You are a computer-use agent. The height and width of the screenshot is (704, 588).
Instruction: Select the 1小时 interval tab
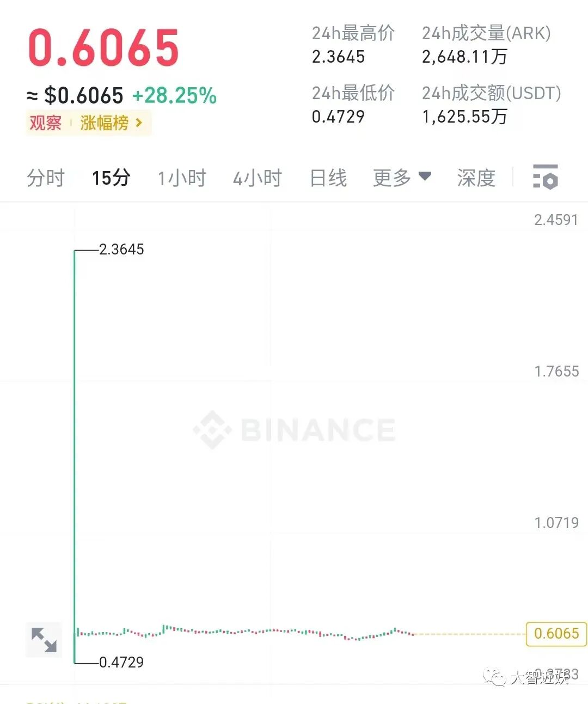pos(182,178)
